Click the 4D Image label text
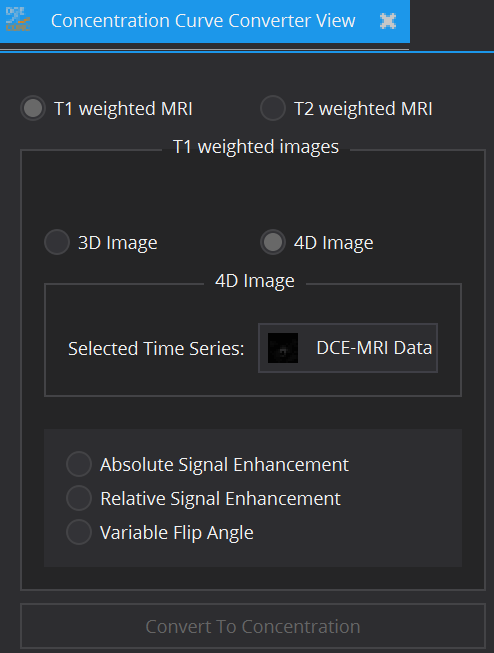The width and height of the screenshot is (494, 653). [334, 243]
